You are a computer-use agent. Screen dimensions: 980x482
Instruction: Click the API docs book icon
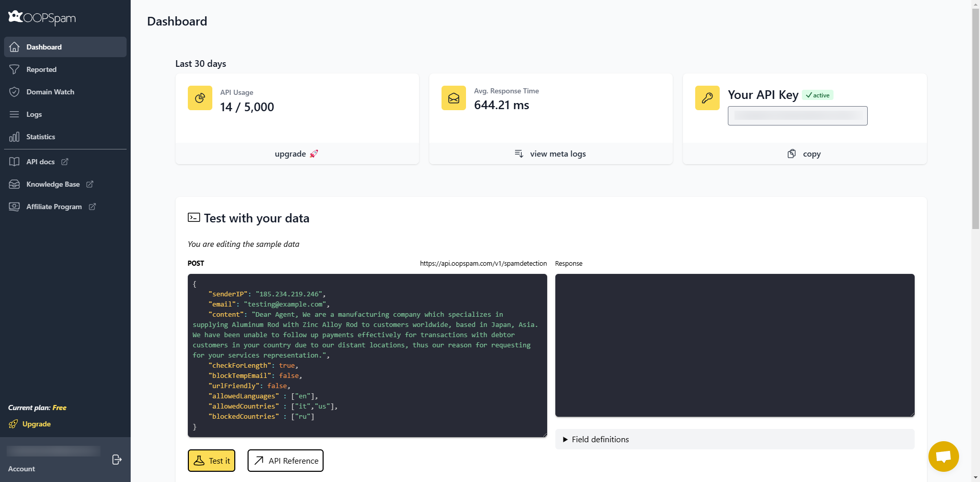coord(14,162)
